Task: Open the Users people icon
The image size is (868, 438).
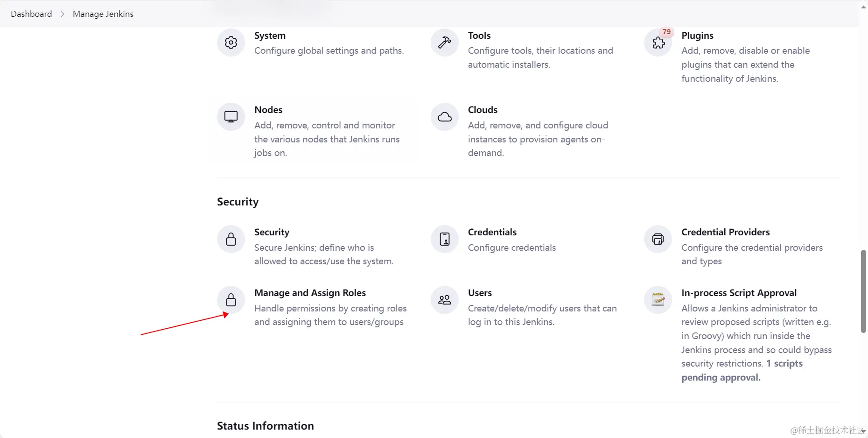Action: tap(444, 300)
